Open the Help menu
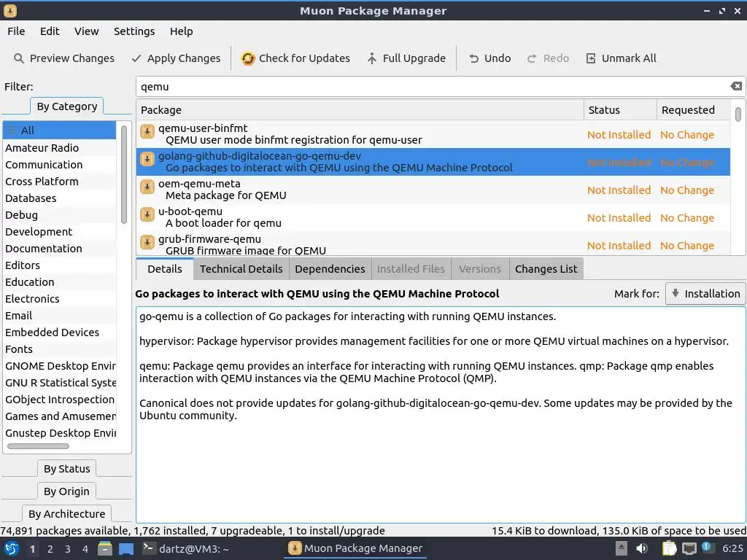The height and width of the screenshot is (560, 747). pyautogui.click(x=182, y=31)
